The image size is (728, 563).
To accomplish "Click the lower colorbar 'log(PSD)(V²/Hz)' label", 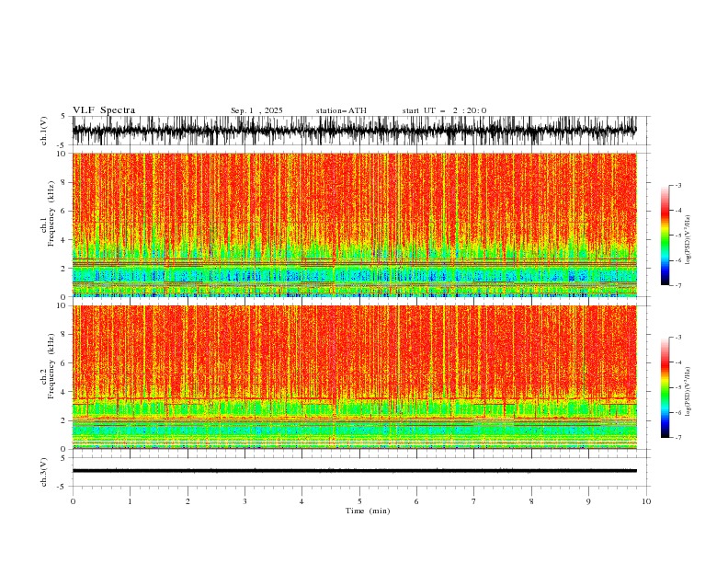I will [688, 392].
